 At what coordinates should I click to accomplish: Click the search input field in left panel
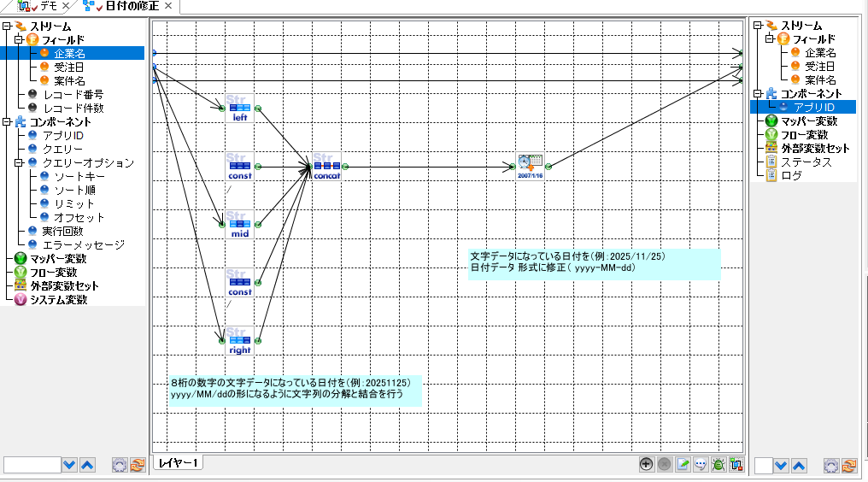[x=32, y=466]
